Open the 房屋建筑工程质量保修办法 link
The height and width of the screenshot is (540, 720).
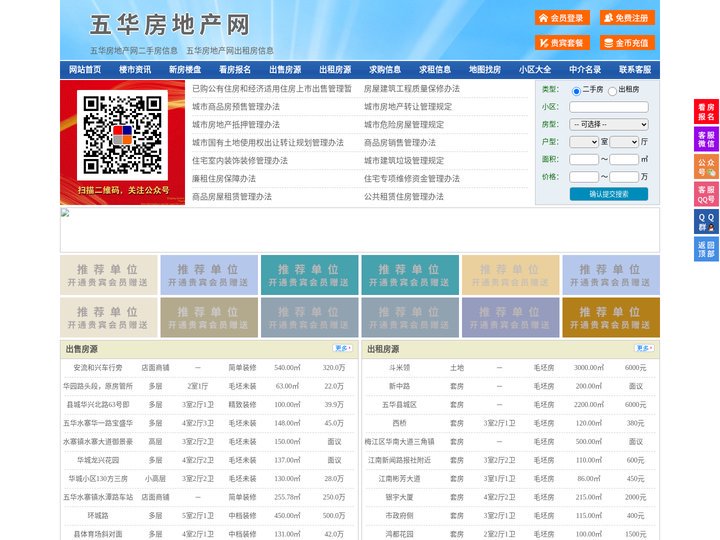(412, 89)
